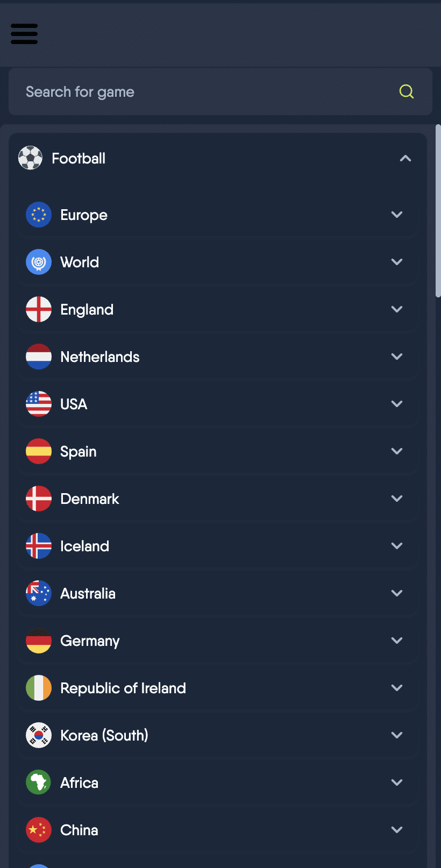Click the magnifying glass search icon
The width and height of the screenshot is (441, 868).
[x=407, y=91]
